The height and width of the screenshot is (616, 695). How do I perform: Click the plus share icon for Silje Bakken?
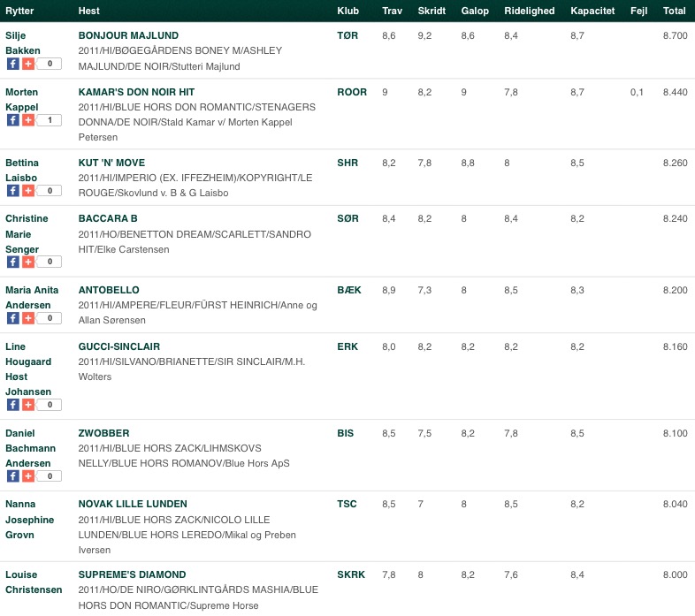click(x=28, y=64)
